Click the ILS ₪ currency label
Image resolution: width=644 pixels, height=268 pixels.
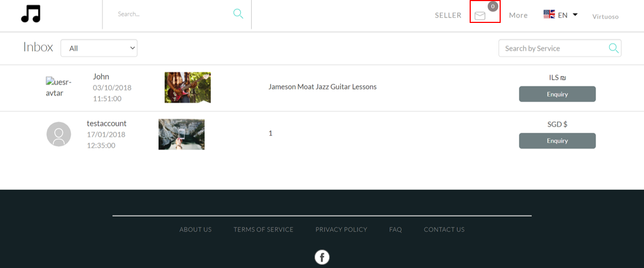click(x=557, y=78)
